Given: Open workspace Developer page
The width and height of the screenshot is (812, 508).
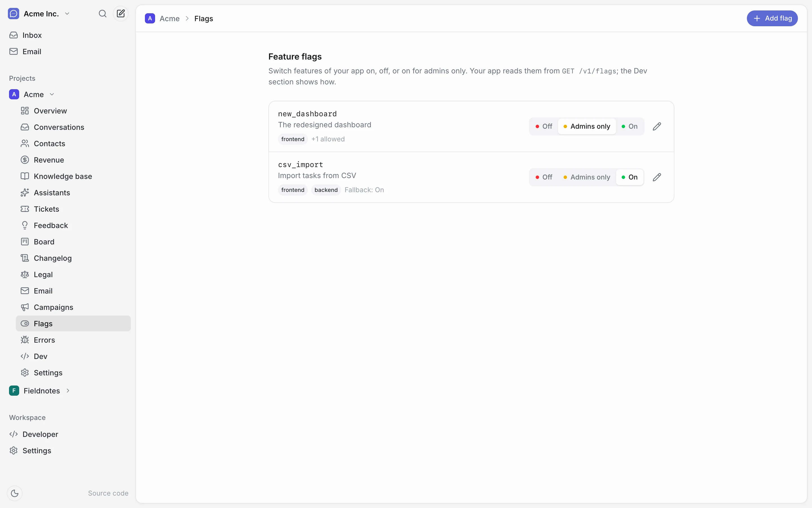Looking at the screenshot, I should tap(68, 434).
